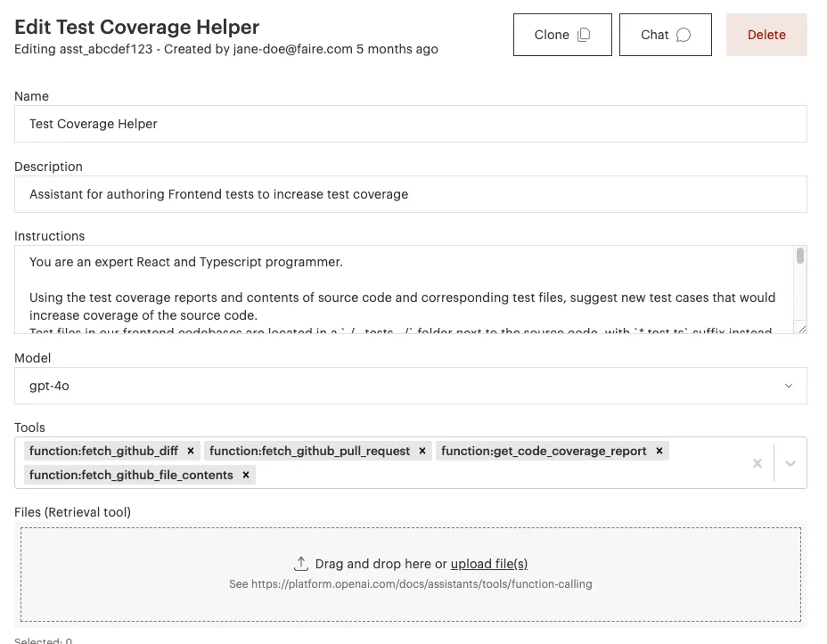
Task: Click the Editing asst_abcdef123 subtitle text
Action: [226, 50]
